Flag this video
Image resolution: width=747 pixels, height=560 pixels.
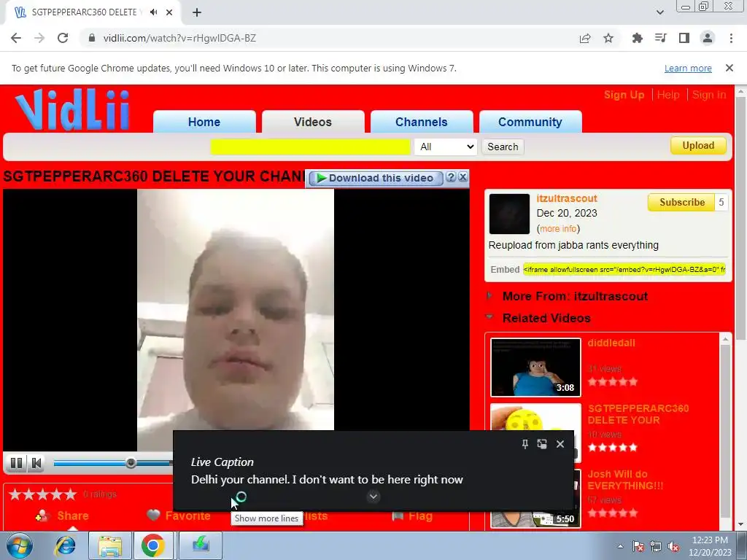411,516
